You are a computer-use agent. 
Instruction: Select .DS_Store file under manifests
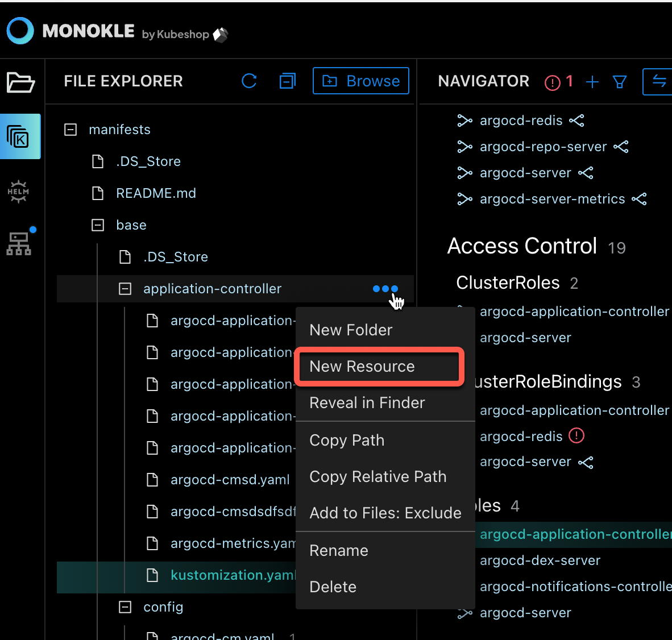click(x=148, y=161)
